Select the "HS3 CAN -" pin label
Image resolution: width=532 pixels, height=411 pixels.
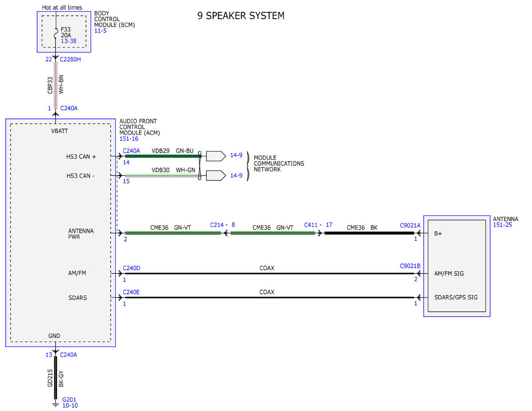(x=80, y=176)
